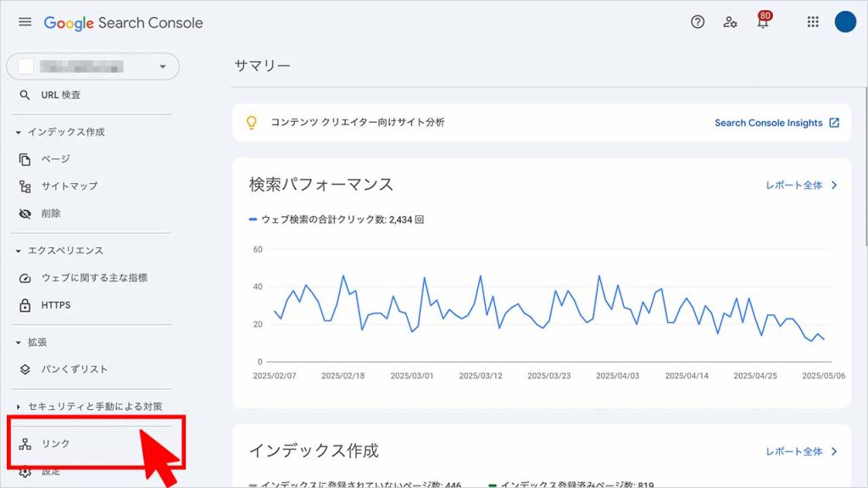The image size is (868, 488).
Task: Collapse the エクスペリエンス section
Action: 19,251
